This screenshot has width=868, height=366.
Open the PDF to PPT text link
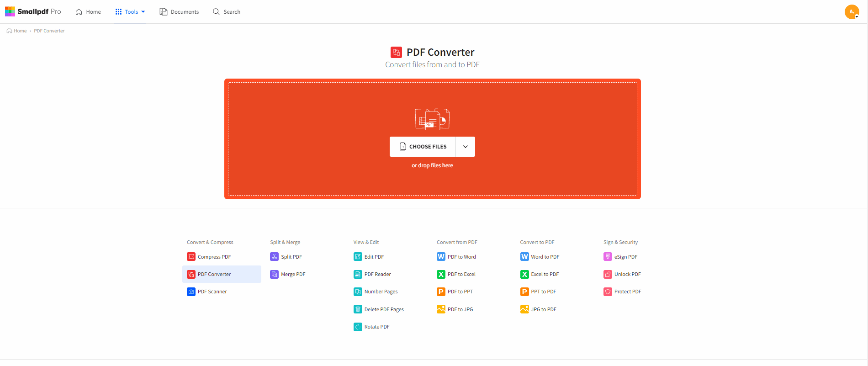(460, 292)
